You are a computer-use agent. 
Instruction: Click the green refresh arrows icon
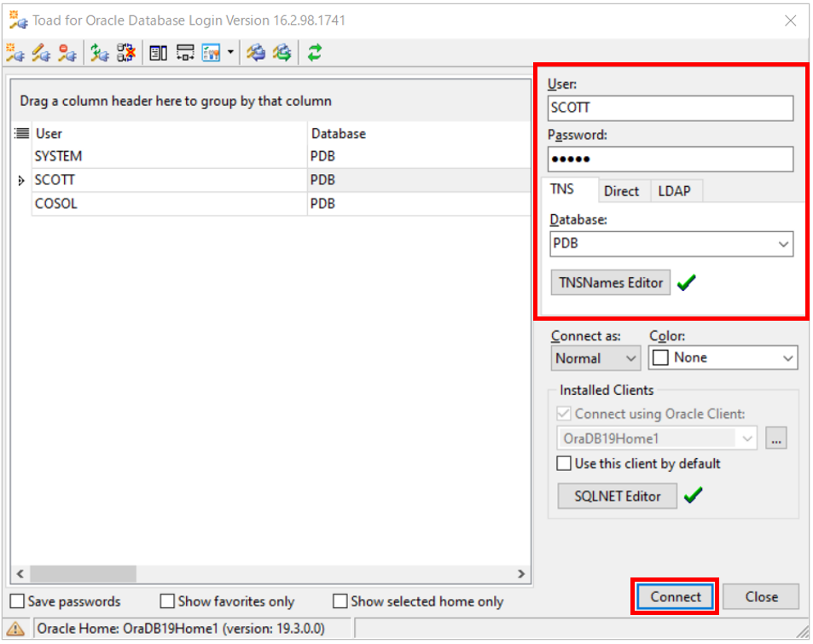(x=315, y=53)
